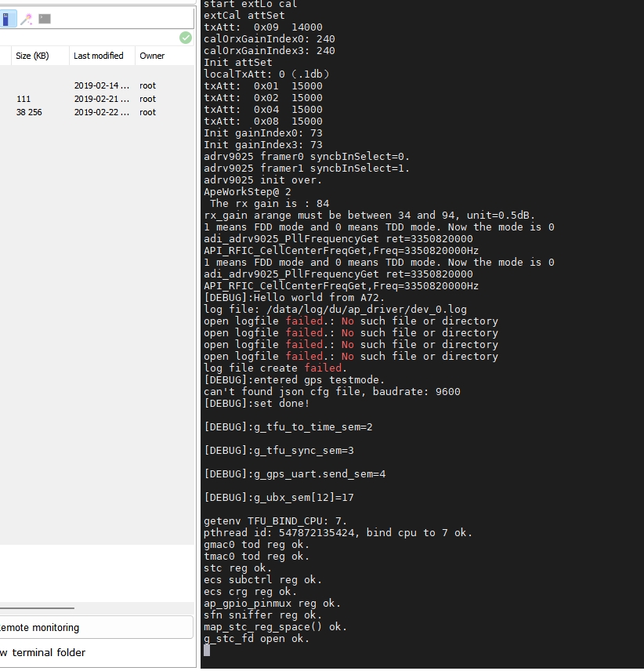
Task: Sort files by Size (KB) column
Action: (32, 56)
